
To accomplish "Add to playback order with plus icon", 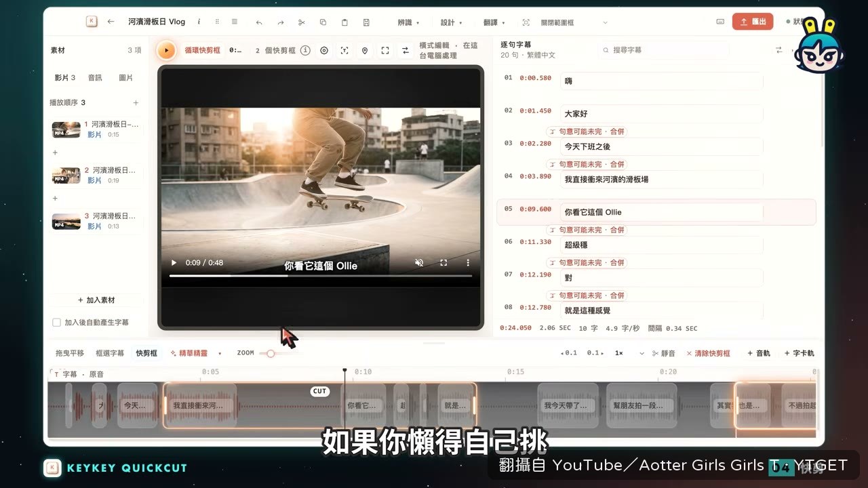I will pyautogui.click(x=136, y=103).
